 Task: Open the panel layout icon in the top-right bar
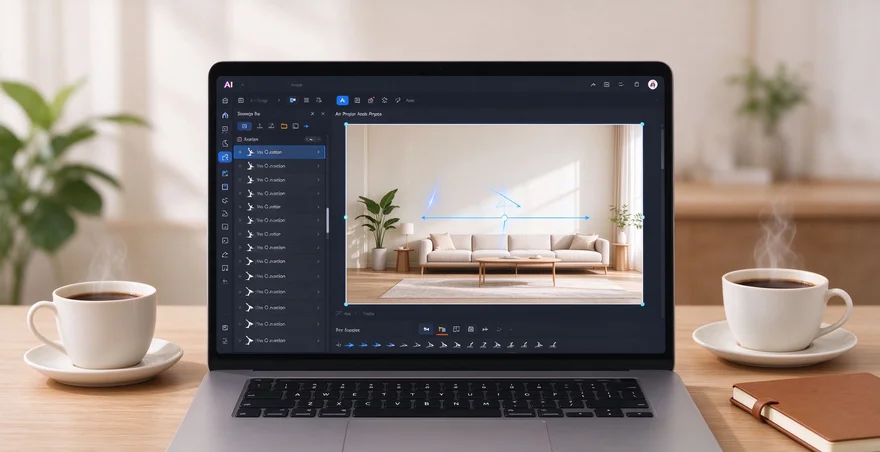pyautogui.click(x=607, y=85)
